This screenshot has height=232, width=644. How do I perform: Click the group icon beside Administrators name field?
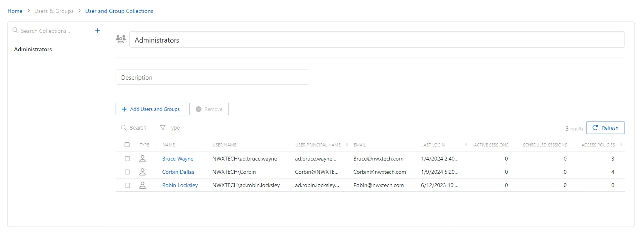(x=121, y=39)
